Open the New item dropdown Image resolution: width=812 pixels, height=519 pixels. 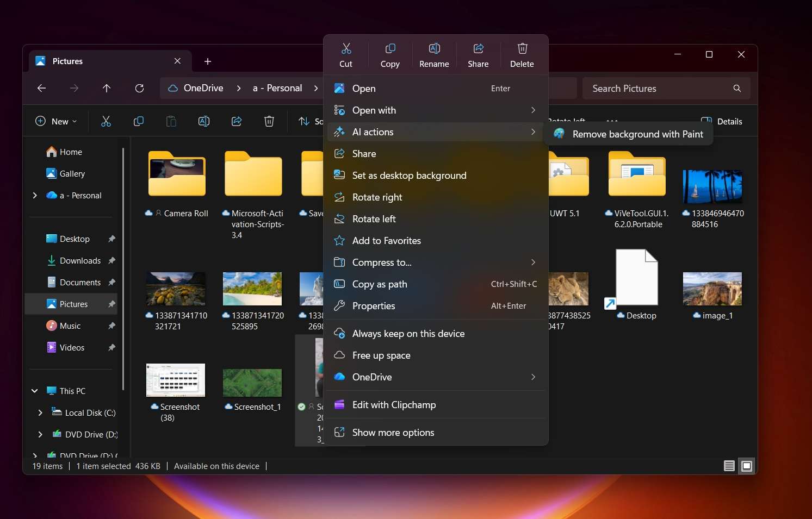tap(55, 121)
